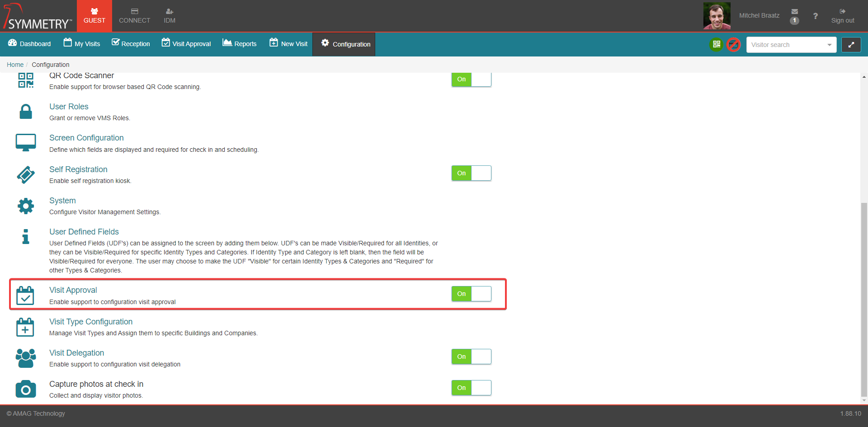The image size is (868, 427).
Task: Click the red blocked-visitor icon in navbar
Action: (x=734, y=44)
